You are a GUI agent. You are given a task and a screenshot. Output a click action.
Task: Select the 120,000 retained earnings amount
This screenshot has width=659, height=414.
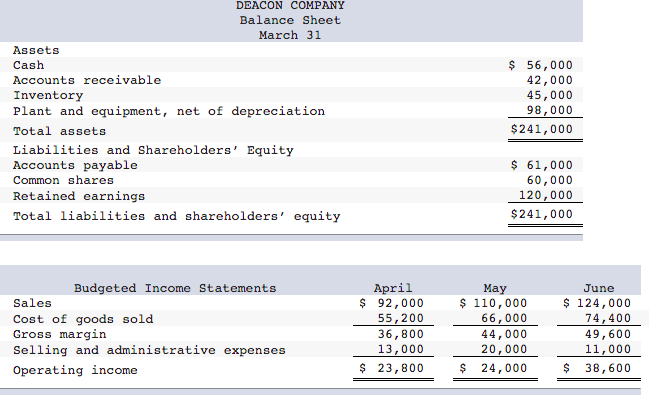click(x=546, y=195)
